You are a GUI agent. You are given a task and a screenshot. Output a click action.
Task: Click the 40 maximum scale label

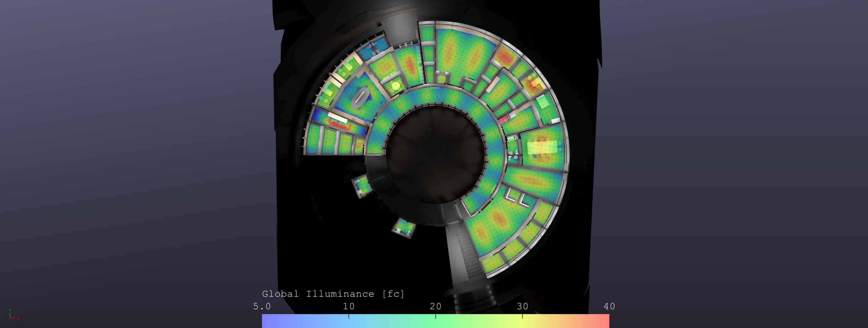tap(609, 306)
